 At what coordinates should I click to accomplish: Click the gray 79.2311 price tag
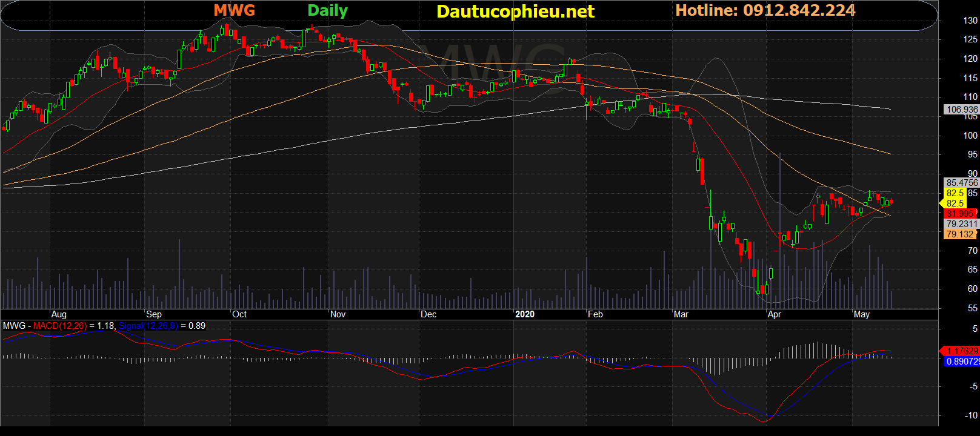(x=962, y=224)
